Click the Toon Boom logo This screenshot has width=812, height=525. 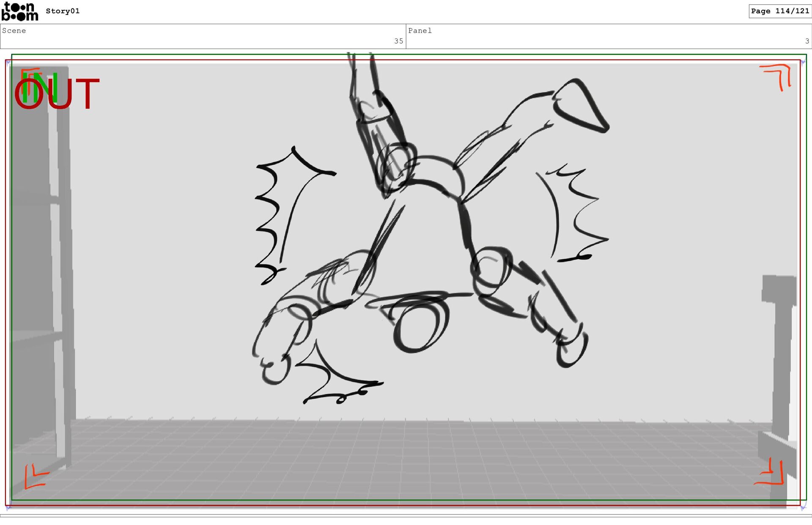coord(19,11)
